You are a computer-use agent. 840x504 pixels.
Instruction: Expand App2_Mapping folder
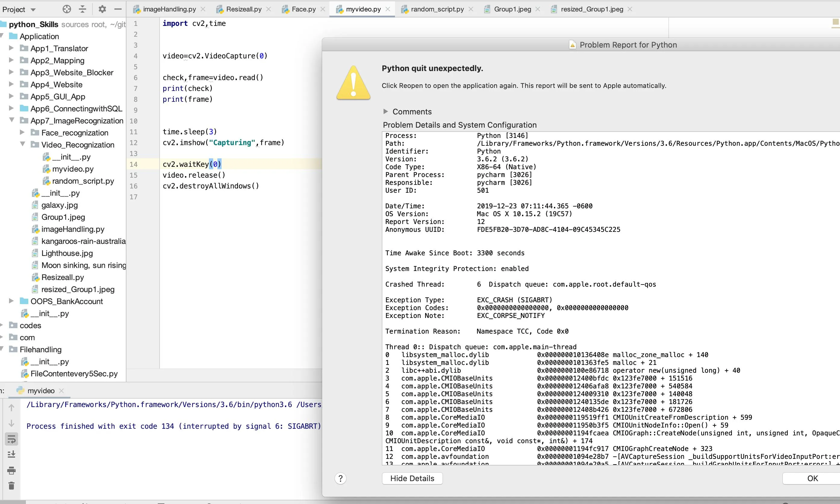(11, 60)
